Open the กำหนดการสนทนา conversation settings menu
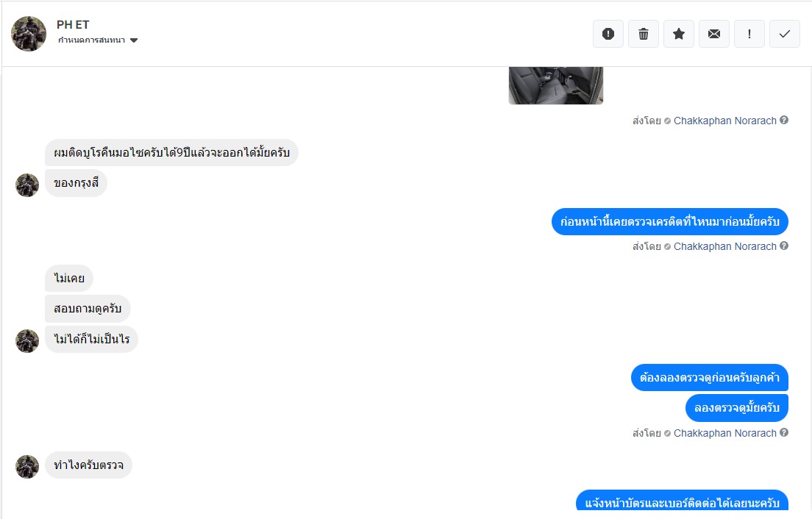Image resolution: width=812 pixels, height=519 pixels. pos(97,40)
